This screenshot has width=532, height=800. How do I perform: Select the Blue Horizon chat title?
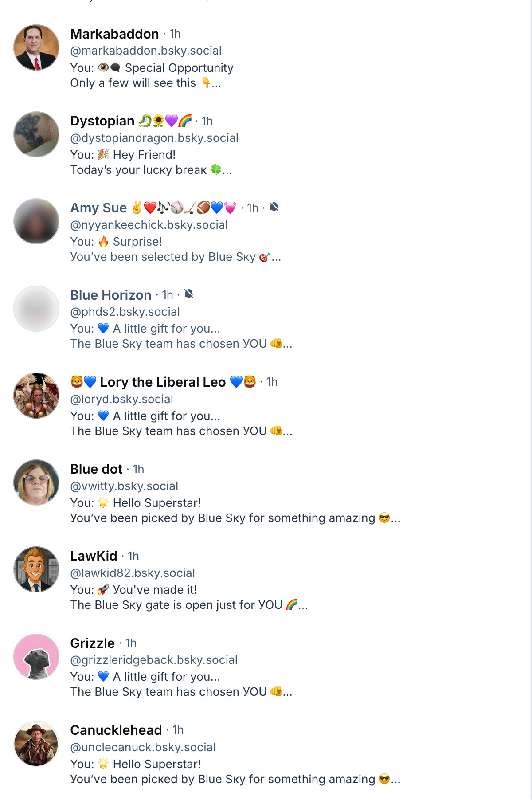(x=111, y=295)
